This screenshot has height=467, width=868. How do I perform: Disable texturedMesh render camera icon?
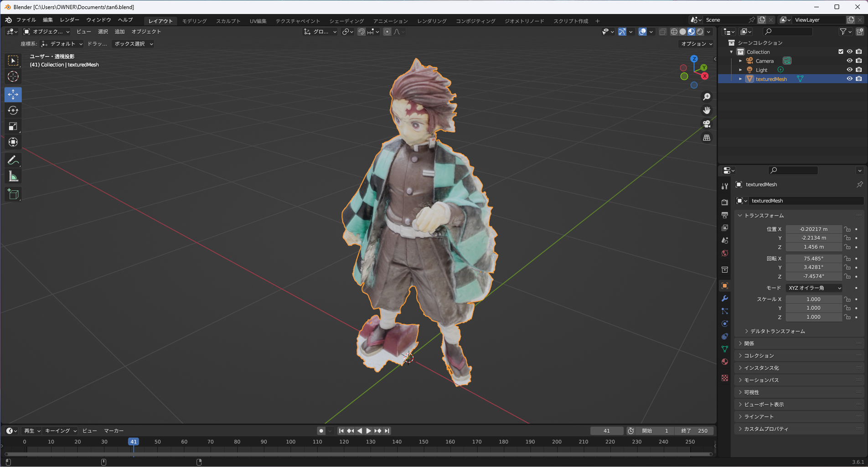tap(859, 79)
